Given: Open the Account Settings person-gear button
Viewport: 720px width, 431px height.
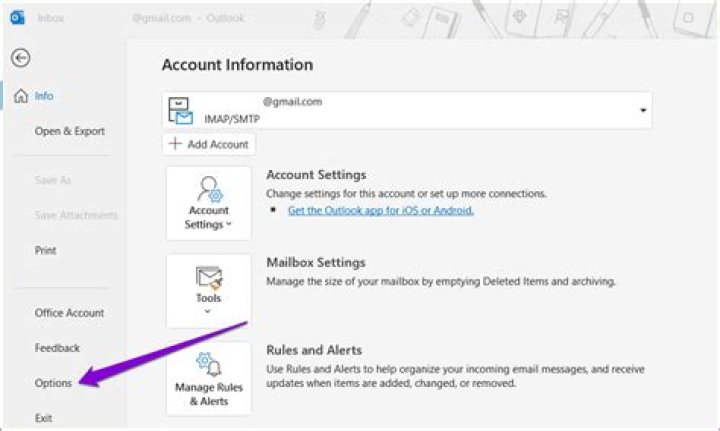Looking at the screenshot, I should tap(209, 203).
